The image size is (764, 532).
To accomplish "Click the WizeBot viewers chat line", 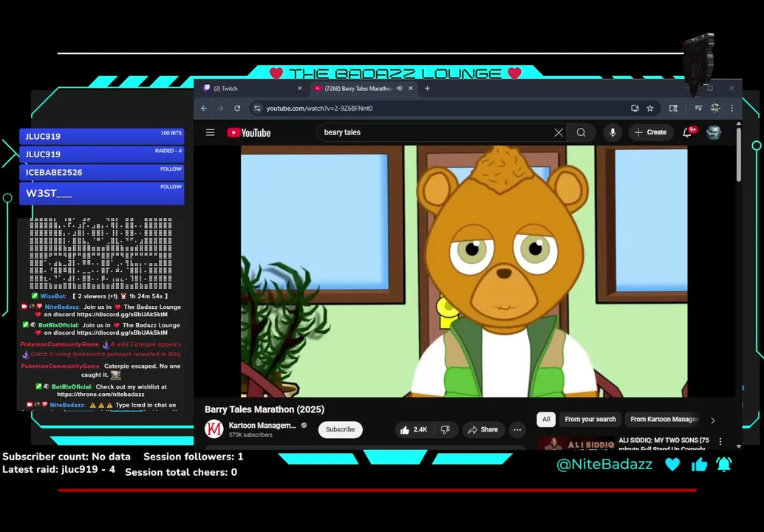I will 100,296.
